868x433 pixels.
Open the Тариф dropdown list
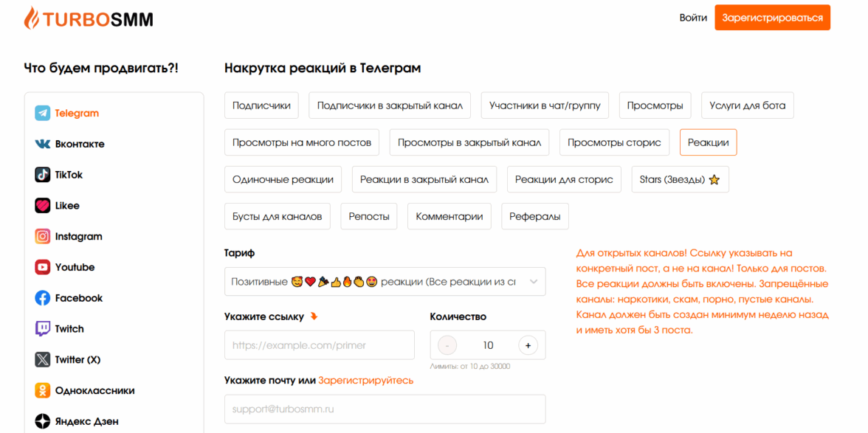[385, 282]
